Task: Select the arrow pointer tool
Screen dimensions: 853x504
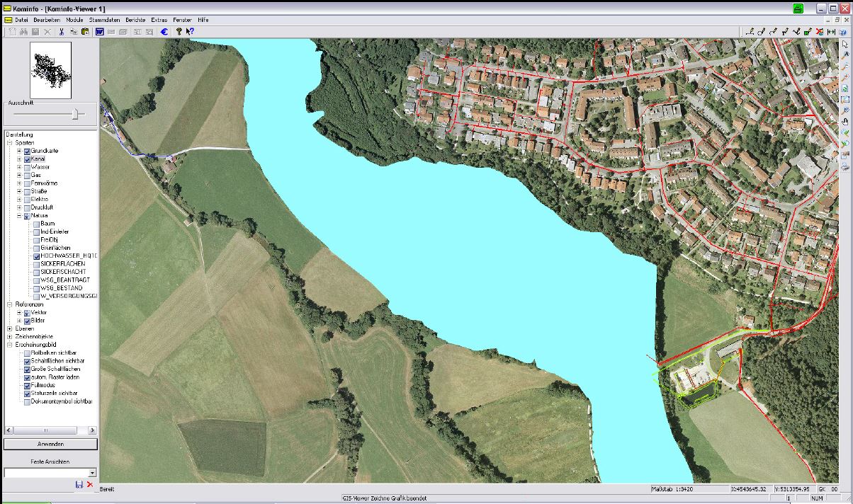Action: tap(845, 45)
